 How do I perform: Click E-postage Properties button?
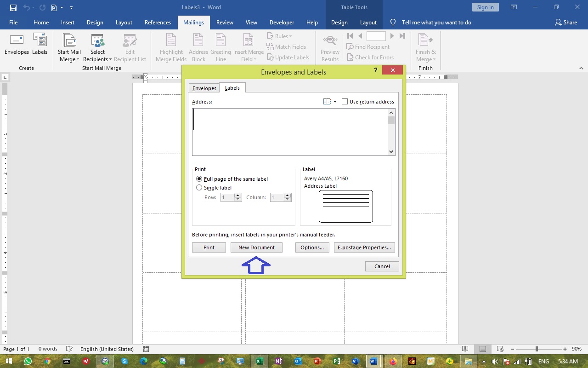pyautogui.click(x=364, y=247)
